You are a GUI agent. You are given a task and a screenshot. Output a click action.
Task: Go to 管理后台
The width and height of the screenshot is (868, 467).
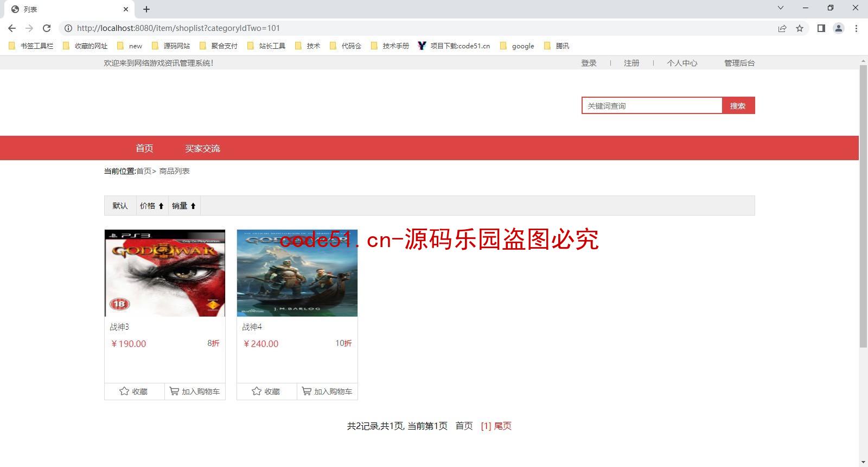click(739, 63)
